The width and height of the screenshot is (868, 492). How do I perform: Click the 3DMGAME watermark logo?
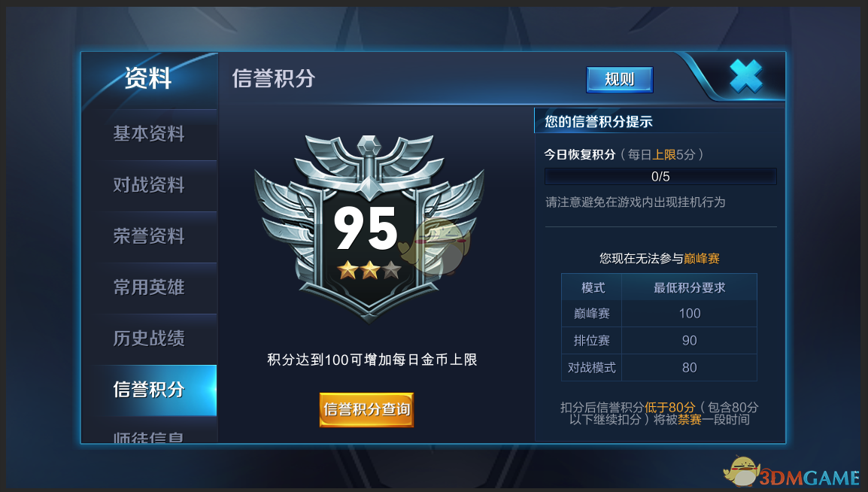[x=791, y=472]
